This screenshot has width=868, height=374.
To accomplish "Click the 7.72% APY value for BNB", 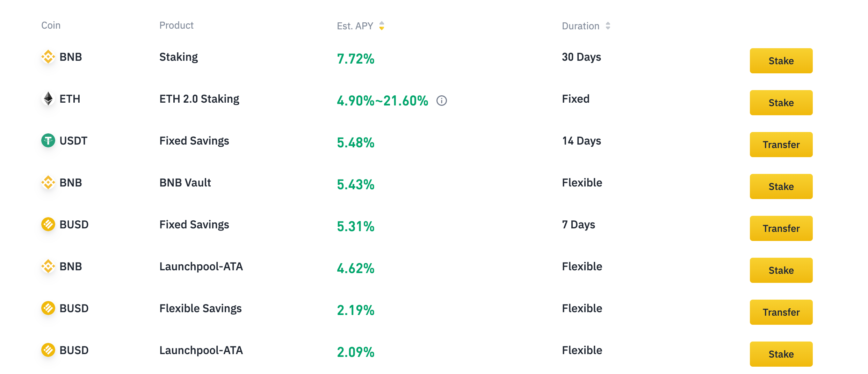I will tap(355, 59).
